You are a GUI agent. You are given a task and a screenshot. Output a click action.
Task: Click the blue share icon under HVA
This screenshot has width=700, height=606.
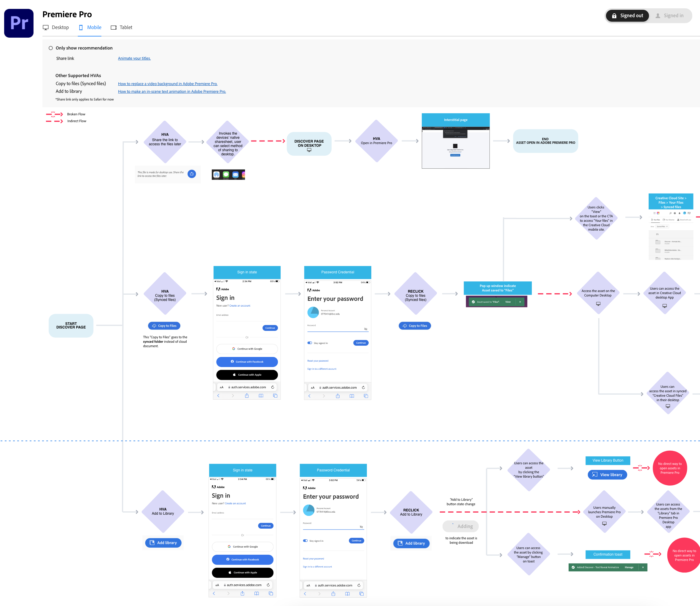pos(192,174)
